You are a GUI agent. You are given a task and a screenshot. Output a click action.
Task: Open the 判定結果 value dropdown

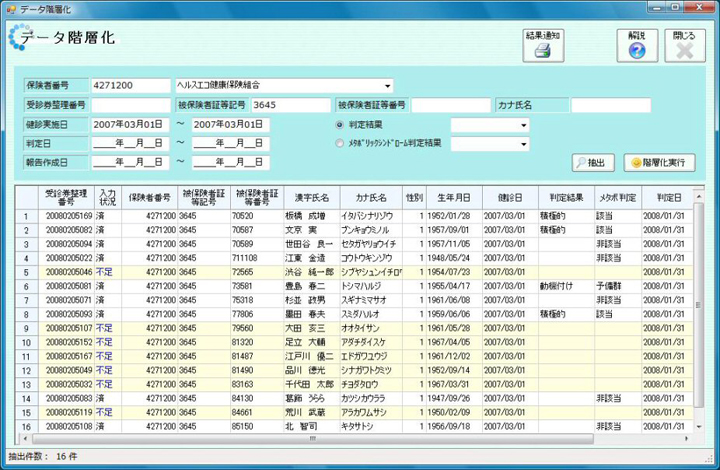point(523,125)
